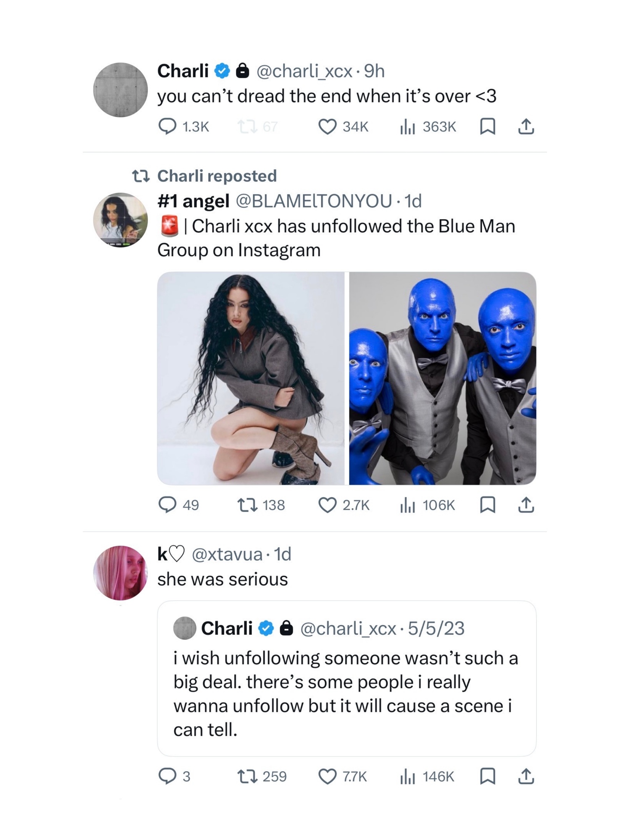Share Charli's top tweet
This screenshot has height=840, width=630.
[x=526, y=126]
